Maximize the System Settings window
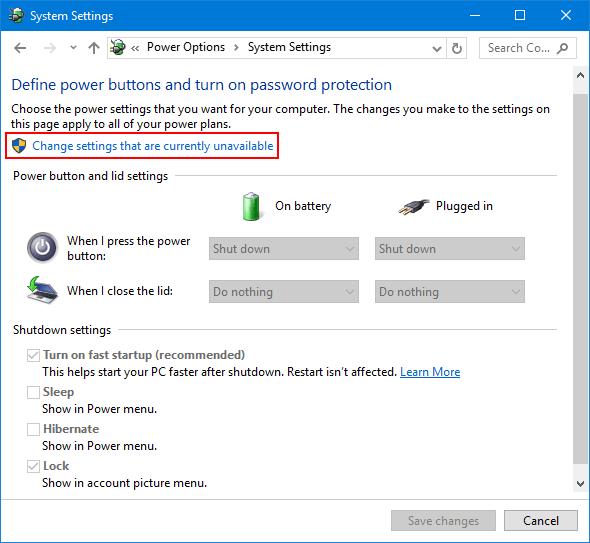 (x=520, y=15)
